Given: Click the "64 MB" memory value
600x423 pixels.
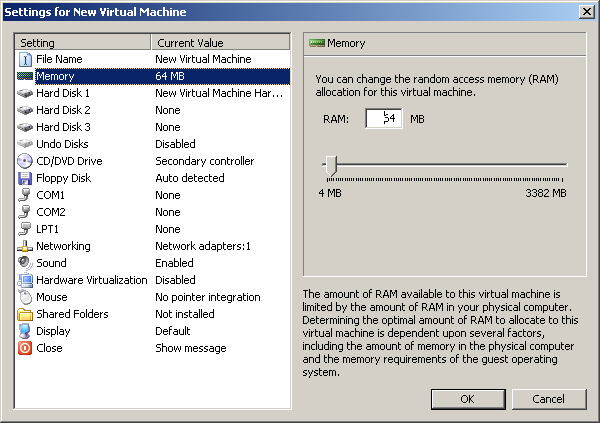Looking at the screenshot, I should pos(170,76).
